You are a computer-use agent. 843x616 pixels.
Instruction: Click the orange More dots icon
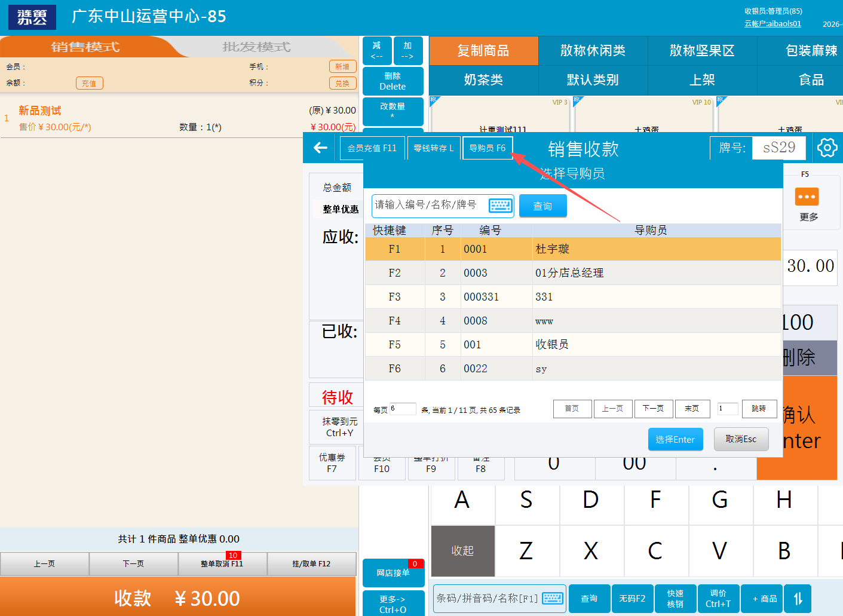point(807,197)
